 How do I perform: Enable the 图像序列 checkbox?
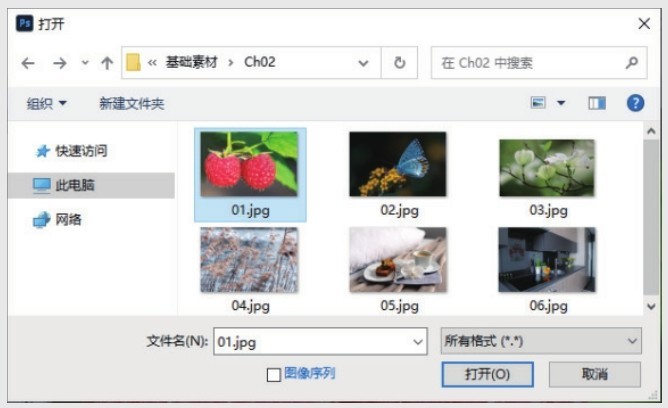pyautogui.click(x=274, y=375)
